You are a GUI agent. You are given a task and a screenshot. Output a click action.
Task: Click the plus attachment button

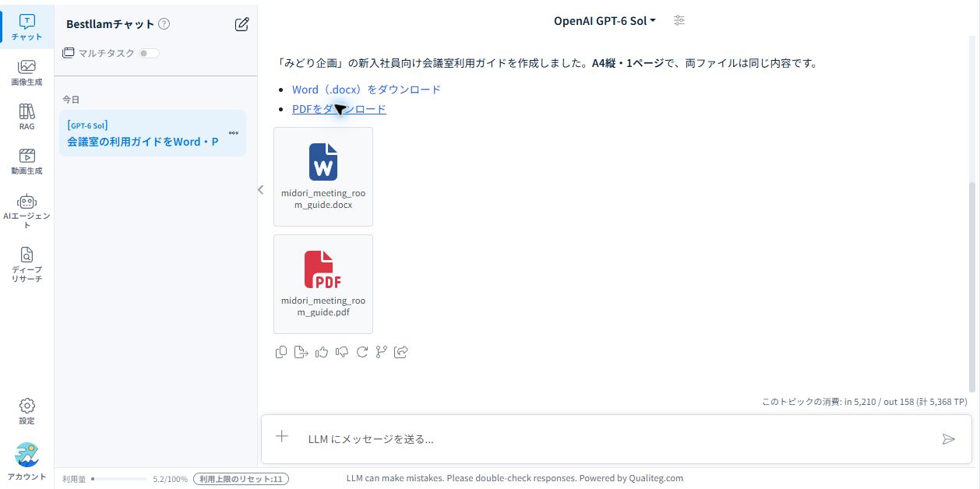(282, 437)
